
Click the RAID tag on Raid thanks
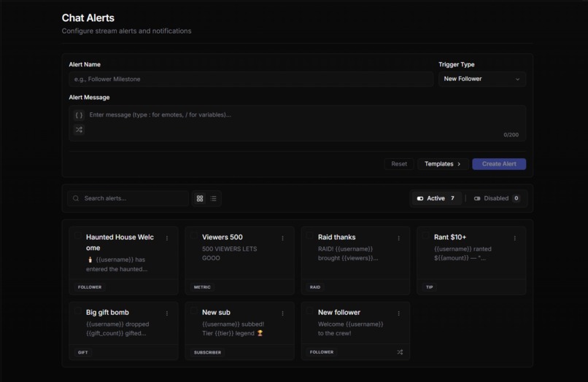(315, 287)
